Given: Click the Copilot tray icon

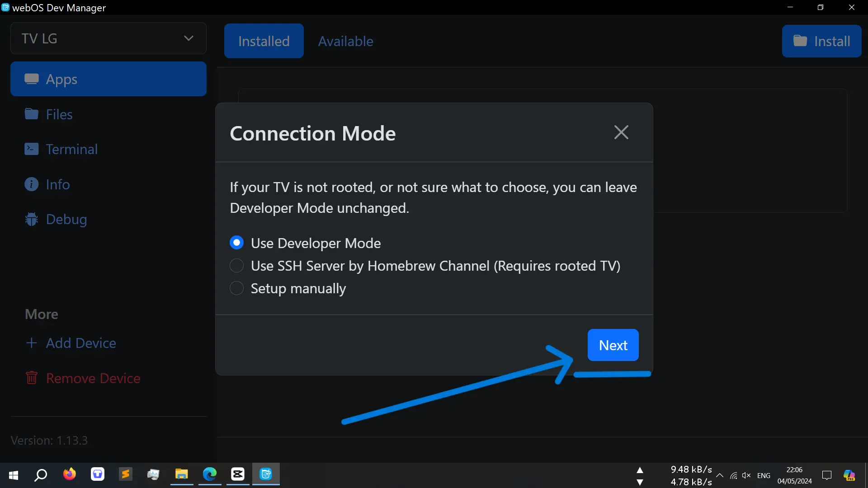Looking at the screenshot, I should pos(849,475).
